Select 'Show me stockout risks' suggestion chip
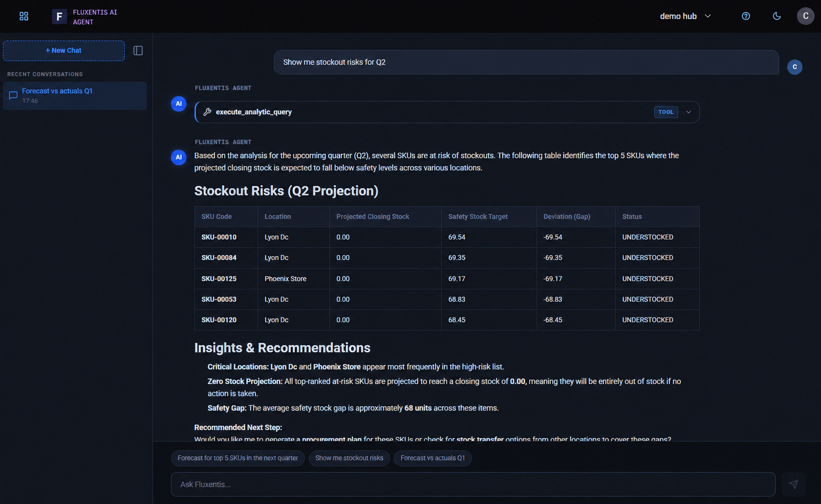The image size is (821, 504). [x=349, y=458]
